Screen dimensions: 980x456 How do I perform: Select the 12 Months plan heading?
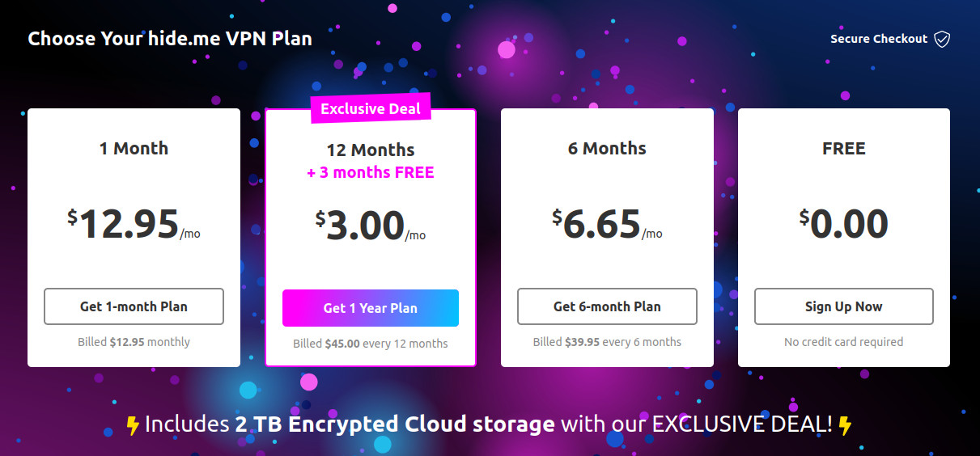point(371,150)
